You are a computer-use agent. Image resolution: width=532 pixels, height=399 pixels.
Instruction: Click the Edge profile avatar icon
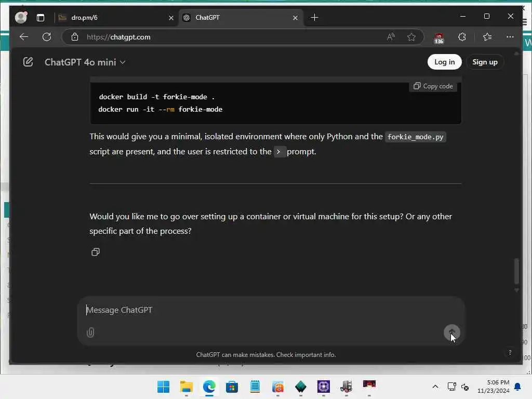pos(21,17)
